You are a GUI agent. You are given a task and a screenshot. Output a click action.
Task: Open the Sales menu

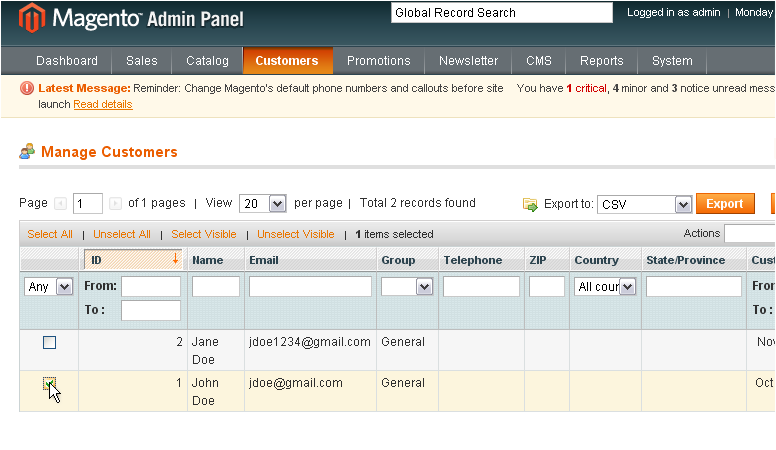(x=142, y=61)
